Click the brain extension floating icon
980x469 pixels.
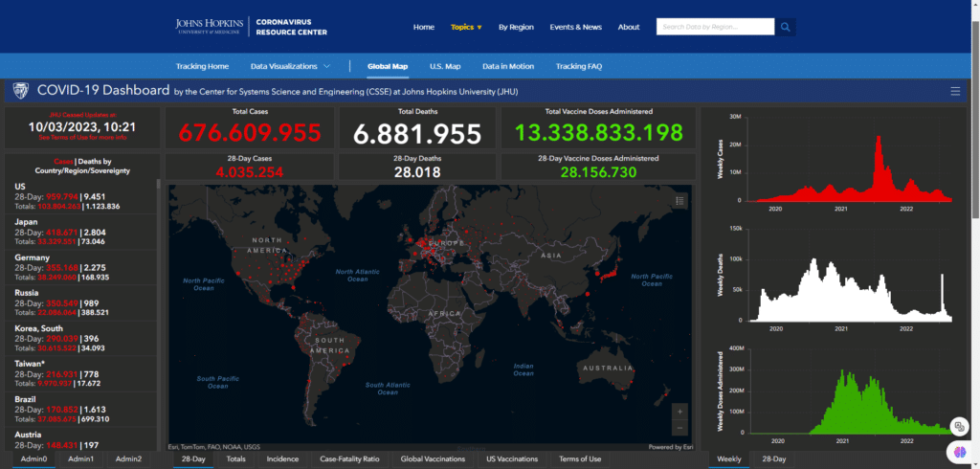pos(958,450)
